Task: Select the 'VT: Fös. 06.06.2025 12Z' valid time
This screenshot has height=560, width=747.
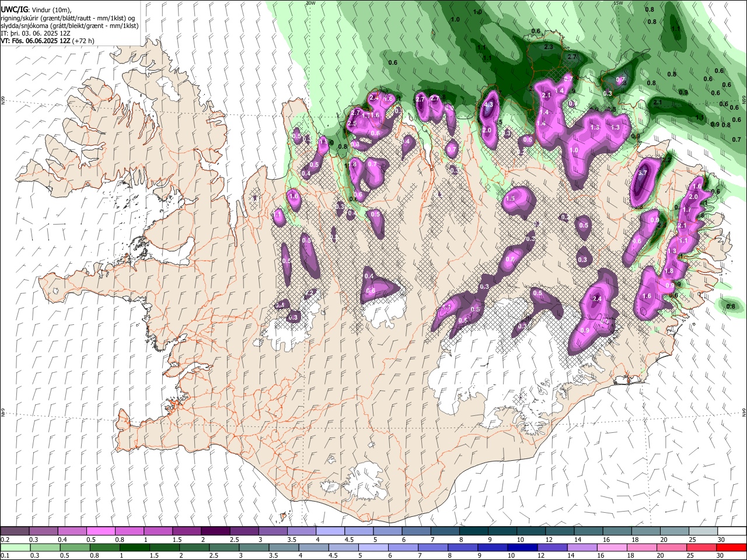Action: click(x=36, y=41)
